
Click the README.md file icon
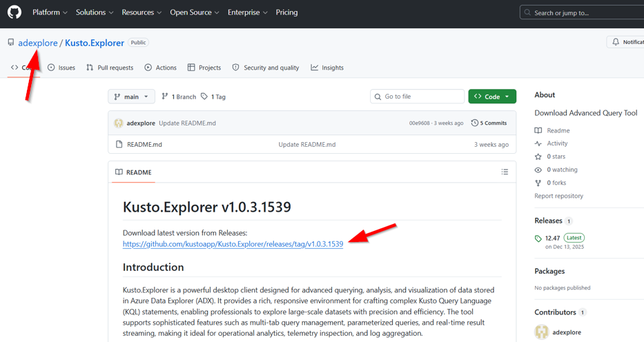tap(119, 145)
